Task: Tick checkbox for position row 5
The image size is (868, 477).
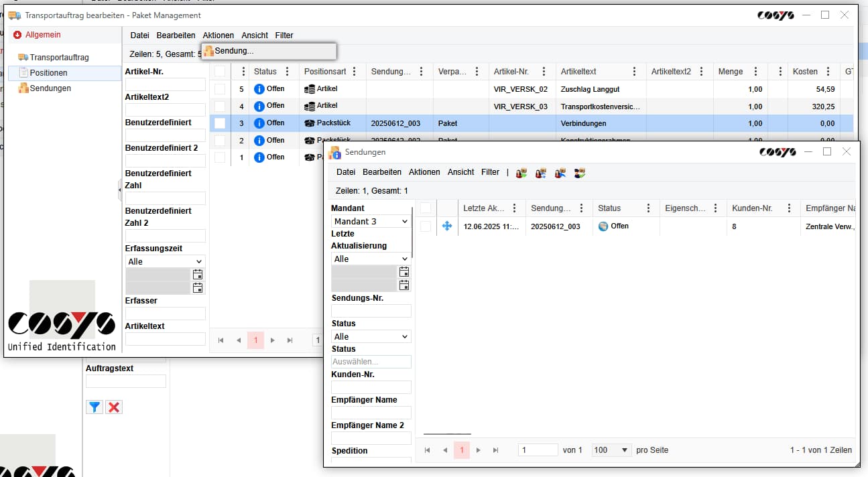Action: click(220, 89)
